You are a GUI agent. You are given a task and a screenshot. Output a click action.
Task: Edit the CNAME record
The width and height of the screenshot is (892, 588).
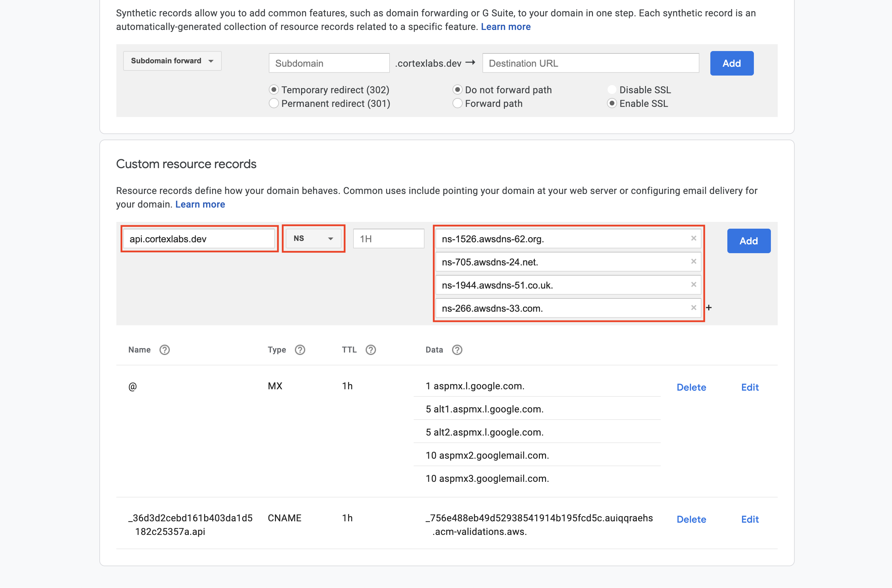[749, 519]
